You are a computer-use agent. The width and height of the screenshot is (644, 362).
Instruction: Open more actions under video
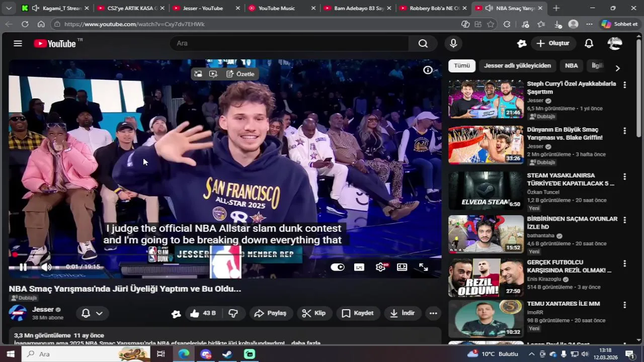coord(433,313)
